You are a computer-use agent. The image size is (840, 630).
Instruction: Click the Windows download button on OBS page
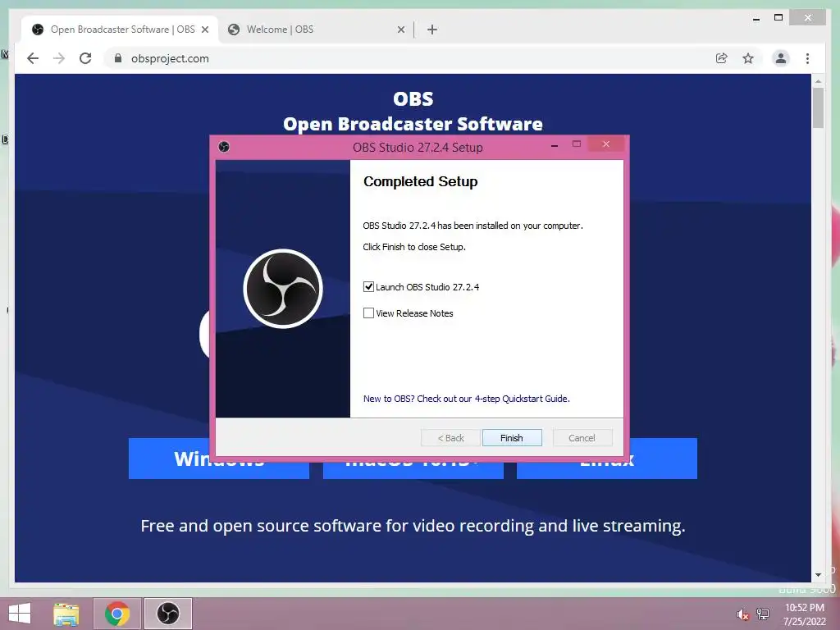[218, 459]
